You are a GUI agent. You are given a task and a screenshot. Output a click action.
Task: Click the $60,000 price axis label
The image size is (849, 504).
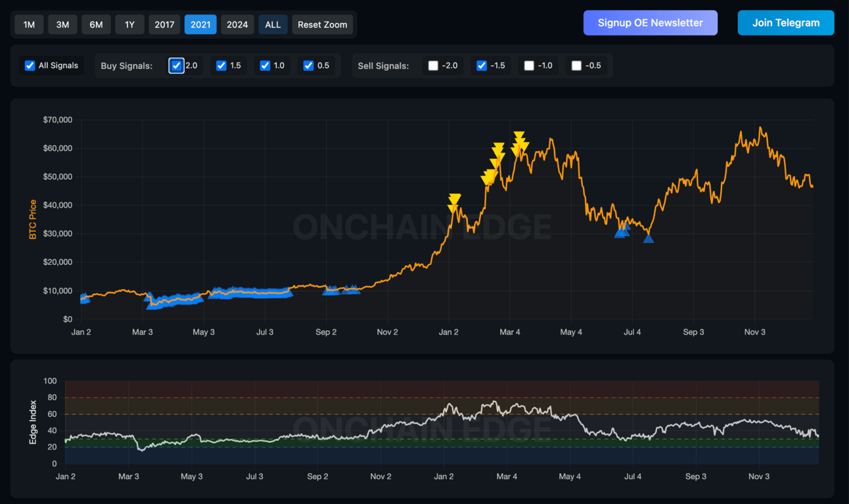(58, 149)
